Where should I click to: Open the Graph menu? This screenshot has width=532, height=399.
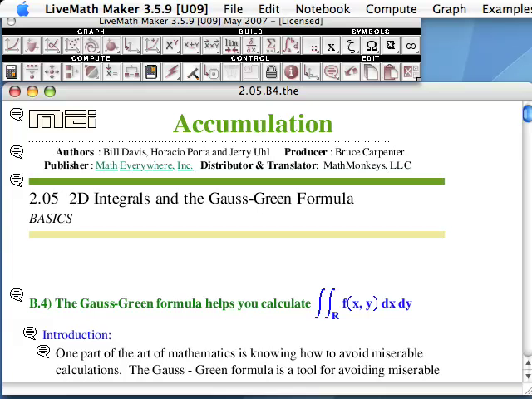[449, 9]
